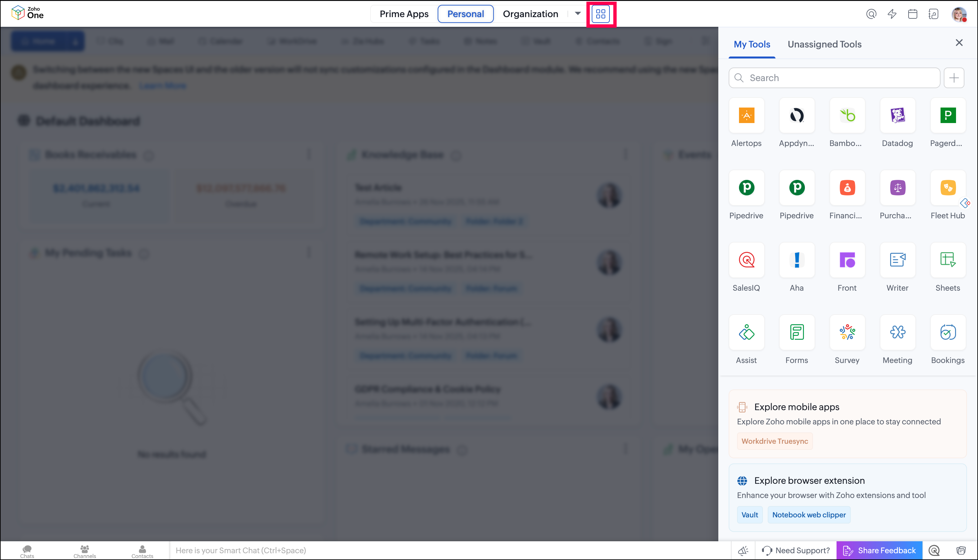
Task: Open the calendar icon in header
Action: (913, 14)
